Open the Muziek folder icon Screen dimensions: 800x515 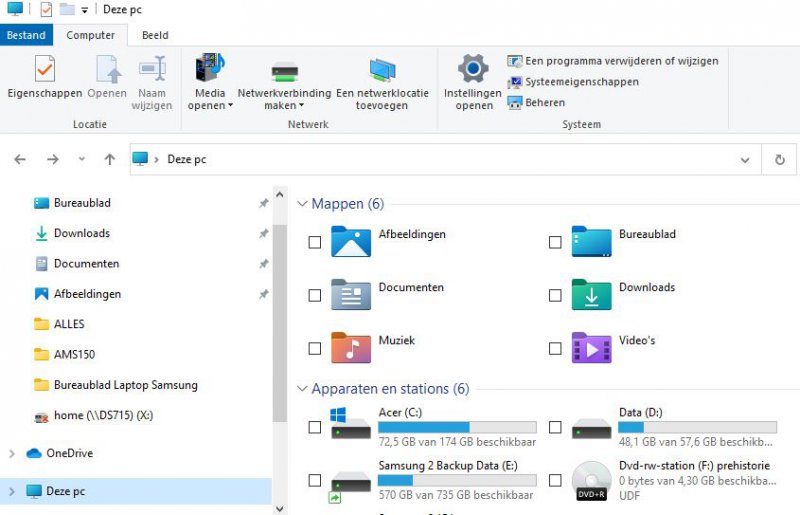(x=351, y=348)
